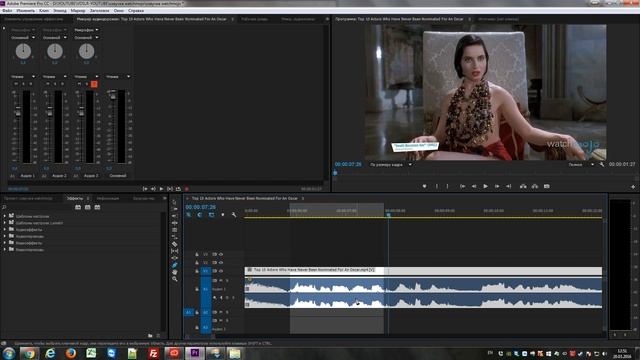Open the Клип menu
The width and height of the screenshot is (640, 360).
(x=44, y=11)
